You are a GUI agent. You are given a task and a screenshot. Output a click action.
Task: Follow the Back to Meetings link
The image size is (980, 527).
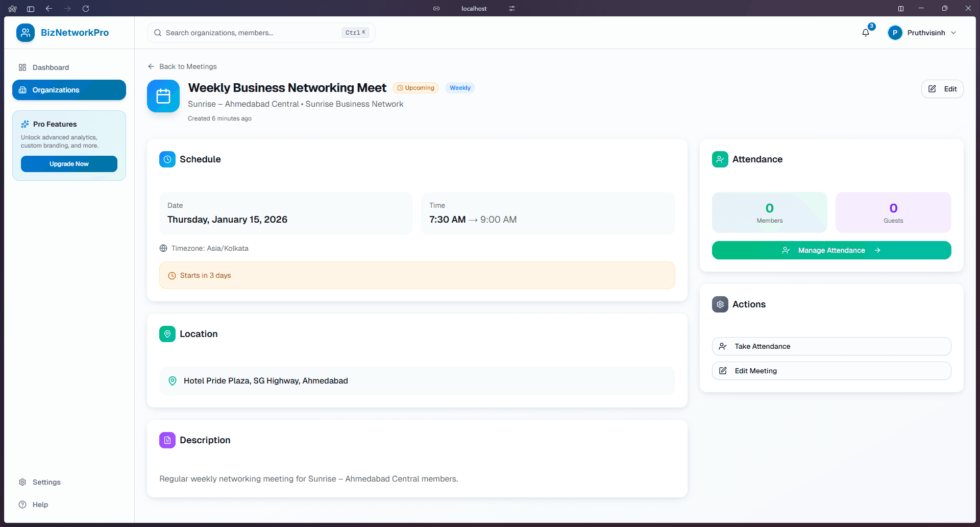[182, 66]
